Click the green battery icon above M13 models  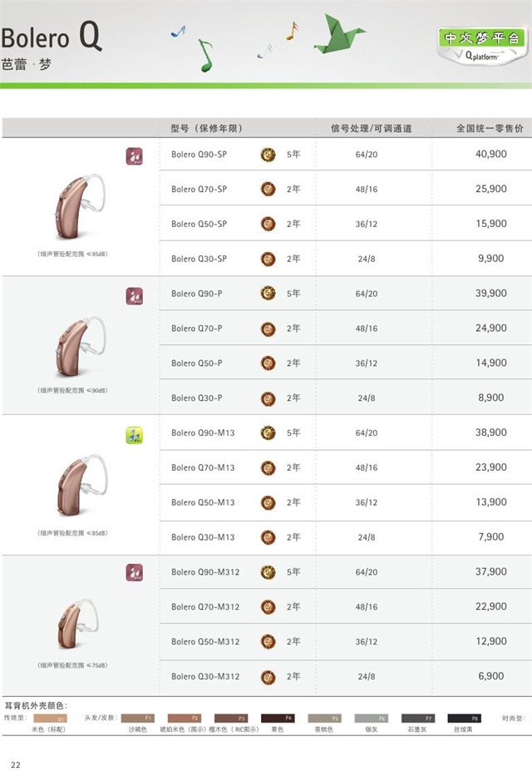[134, 433]
